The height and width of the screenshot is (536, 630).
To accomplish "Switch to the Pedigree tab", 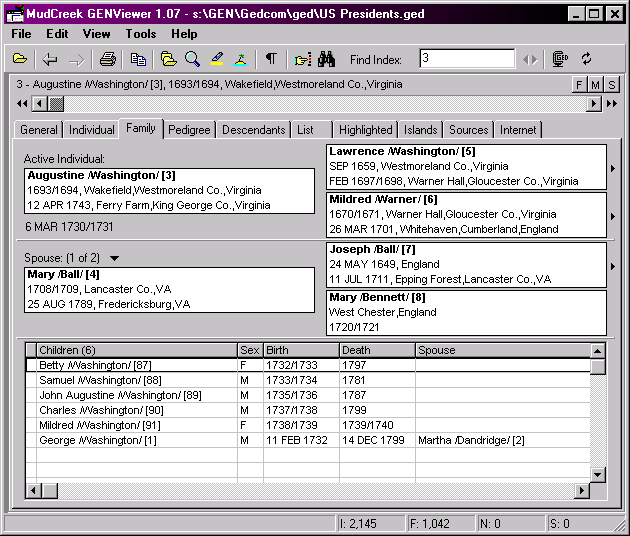I will (189, 129).
